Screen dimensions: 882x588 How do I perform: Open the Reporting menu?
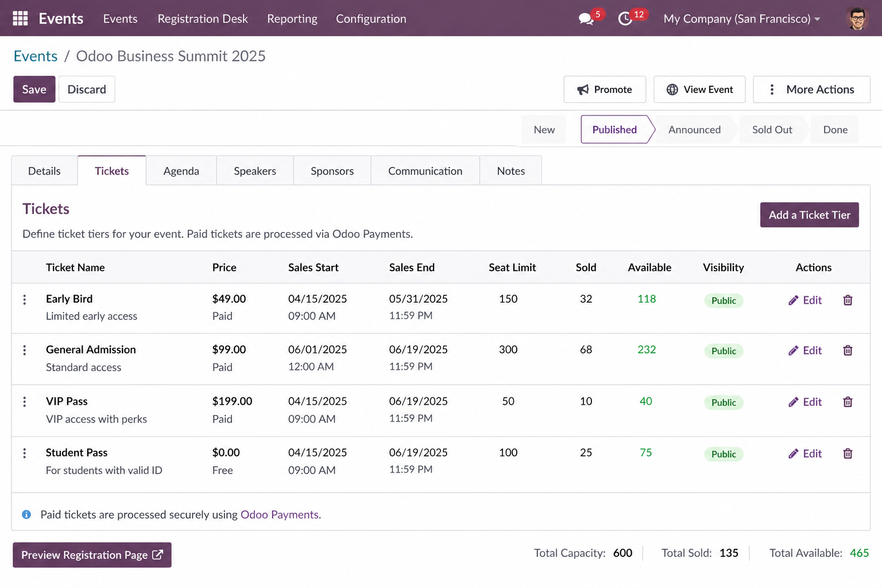point(292,19)
